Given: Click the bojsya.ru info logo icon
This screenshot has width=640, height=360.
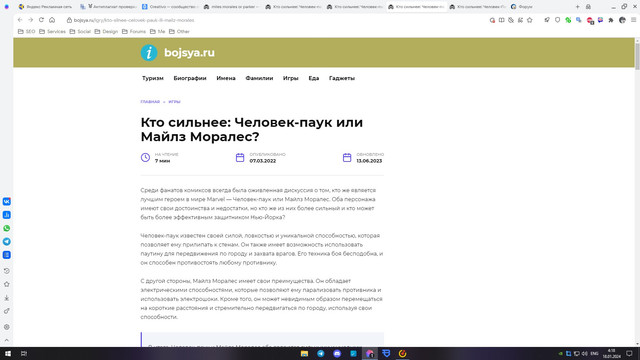Looking at the screenshot, I should tap(149, 53).
